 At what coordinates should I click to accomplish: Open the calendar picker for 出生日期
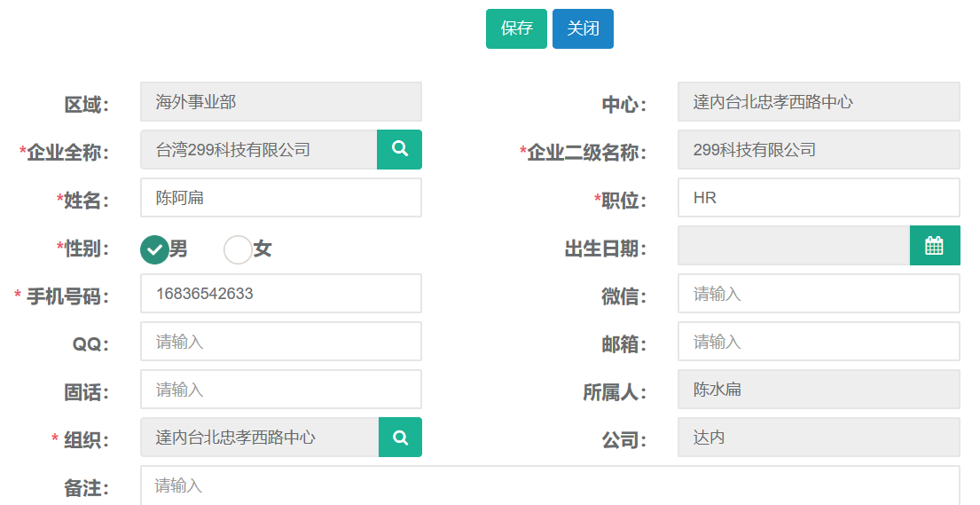[x=934, y=246]
